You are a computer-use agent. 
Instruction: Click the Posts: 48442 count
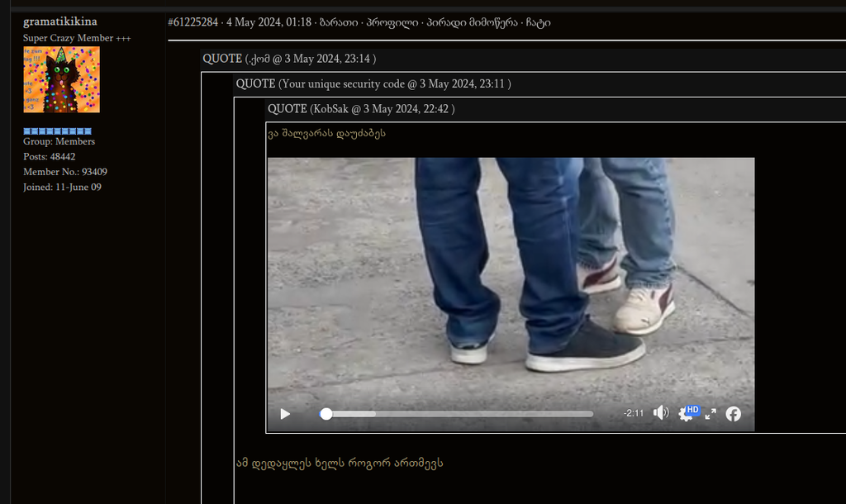(x=50, y=157)
